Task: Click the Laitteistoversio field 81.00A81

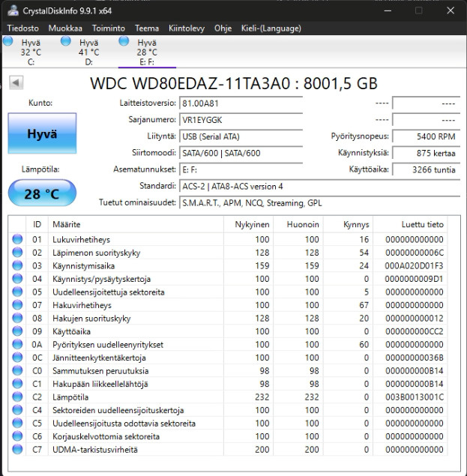Action: [x=241, y=103]
